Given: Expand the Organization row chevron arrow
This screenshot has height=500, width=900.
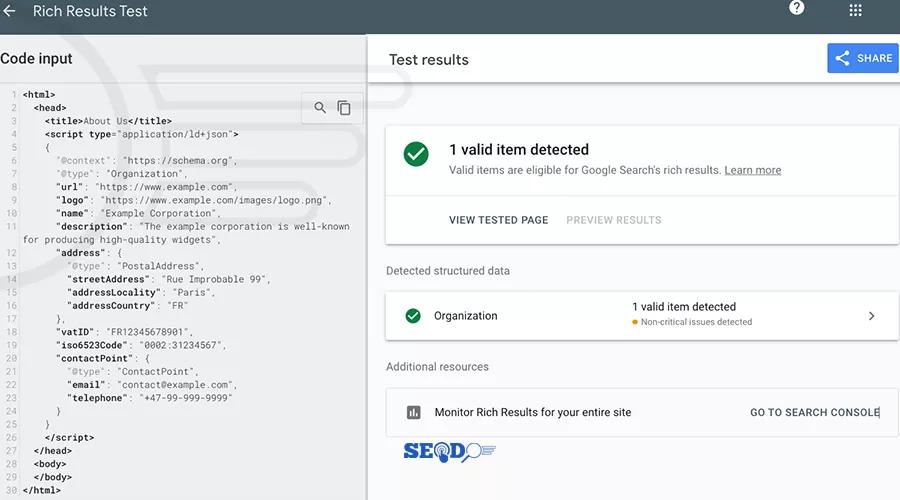Looking at the screenshot, I should 871,316.
